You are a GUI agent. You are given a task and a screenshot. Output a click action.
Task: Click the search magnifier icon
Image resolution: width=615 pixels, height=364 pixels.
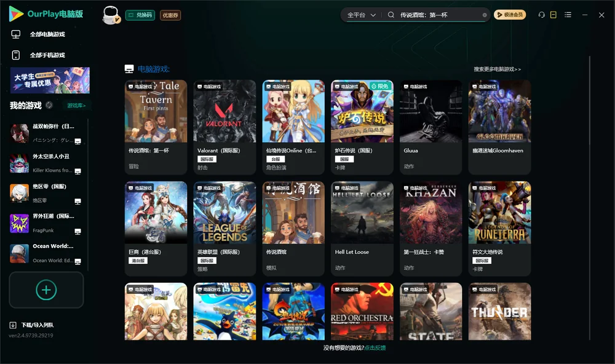click(391, 15)
